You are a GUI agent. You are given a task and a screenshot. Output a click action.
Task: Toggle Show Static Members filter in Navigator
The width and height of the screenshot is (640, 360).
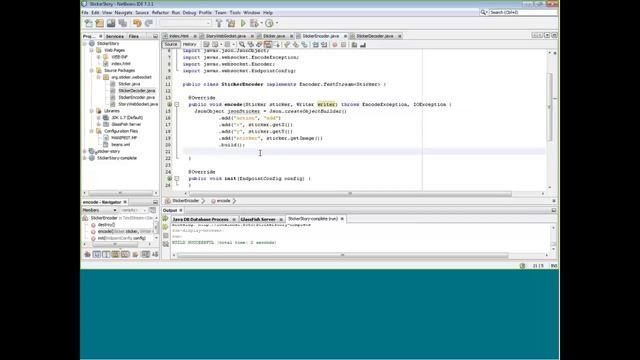coord(106,254)
